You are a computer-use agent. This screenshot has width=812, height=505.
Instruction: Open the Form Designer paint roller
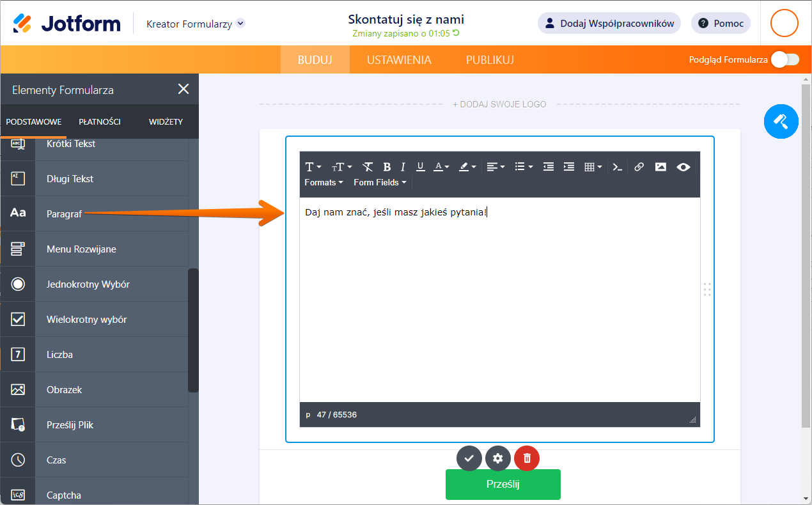point(781,121)
